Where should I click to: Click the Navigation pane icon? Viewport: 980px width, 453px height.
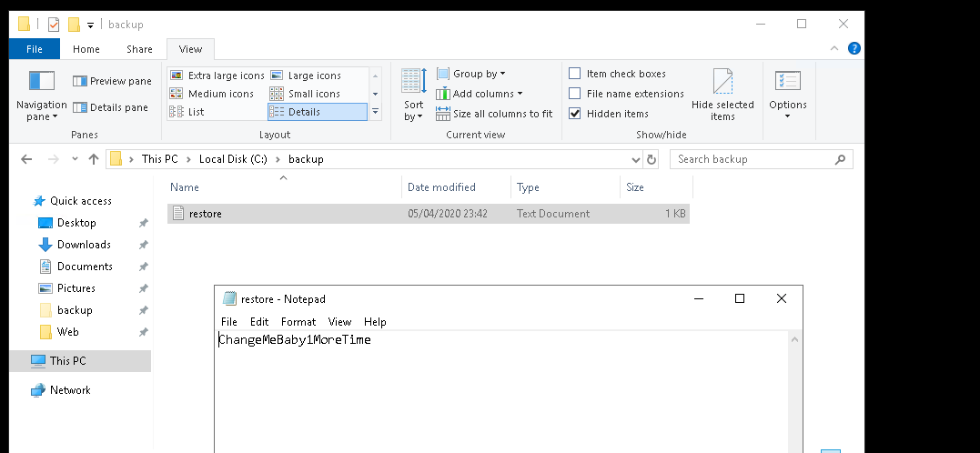(42, 82)
